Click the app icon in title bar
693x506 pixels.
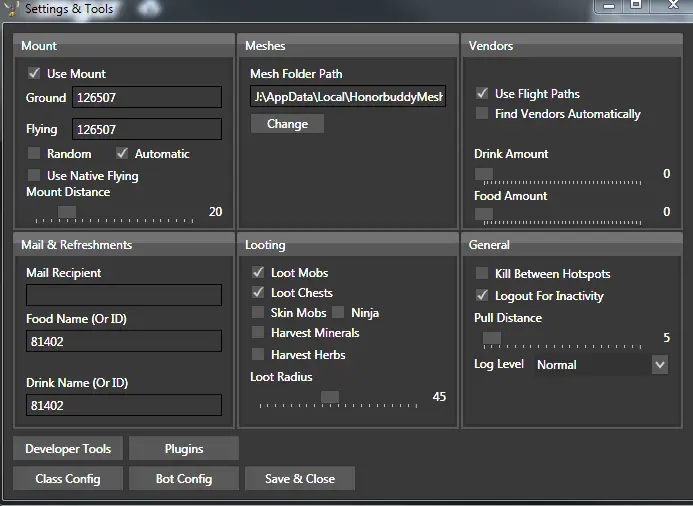[x=12, y=9]
